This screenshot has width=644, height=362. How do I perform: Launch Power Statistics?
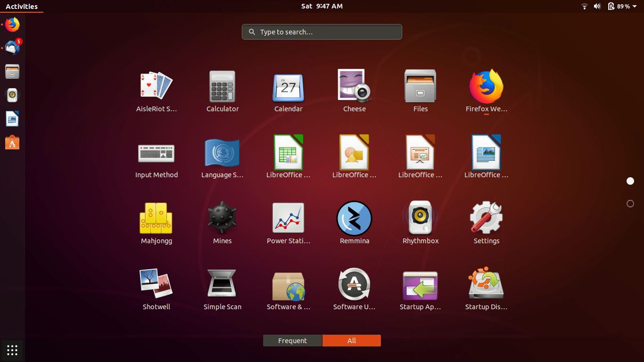pyautogui.click(x=289, y=223)
